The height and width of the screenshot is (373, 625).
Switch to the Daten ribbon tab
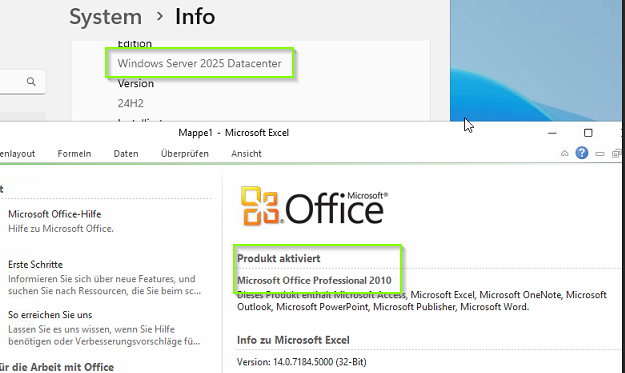point(126,154)
